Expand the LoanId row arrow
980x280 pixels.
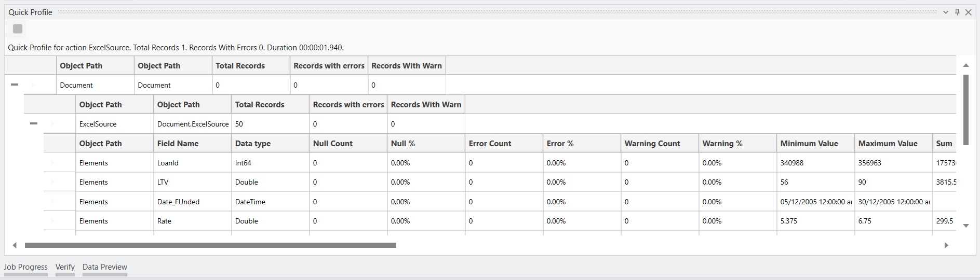(x=53, y=163)
